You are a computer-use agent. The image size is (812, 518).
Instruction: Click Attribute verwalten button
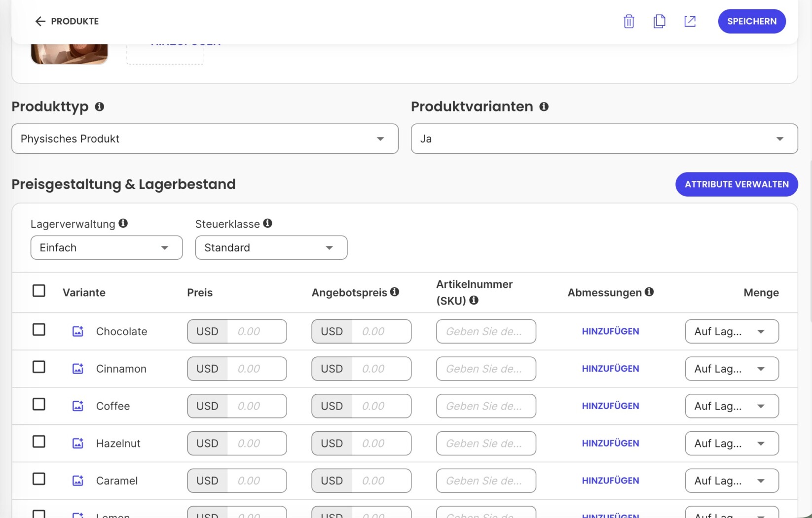click(x=737, y=184)
